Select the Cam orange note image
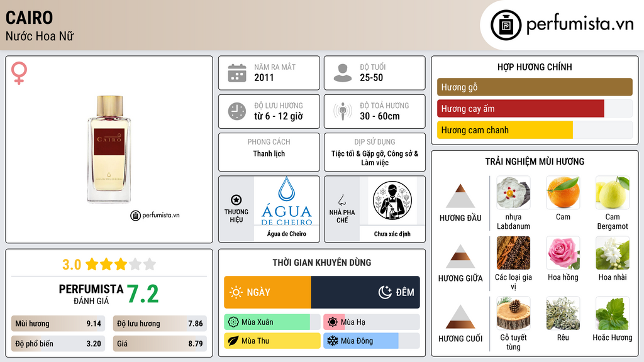 click(x=563, y=193)
